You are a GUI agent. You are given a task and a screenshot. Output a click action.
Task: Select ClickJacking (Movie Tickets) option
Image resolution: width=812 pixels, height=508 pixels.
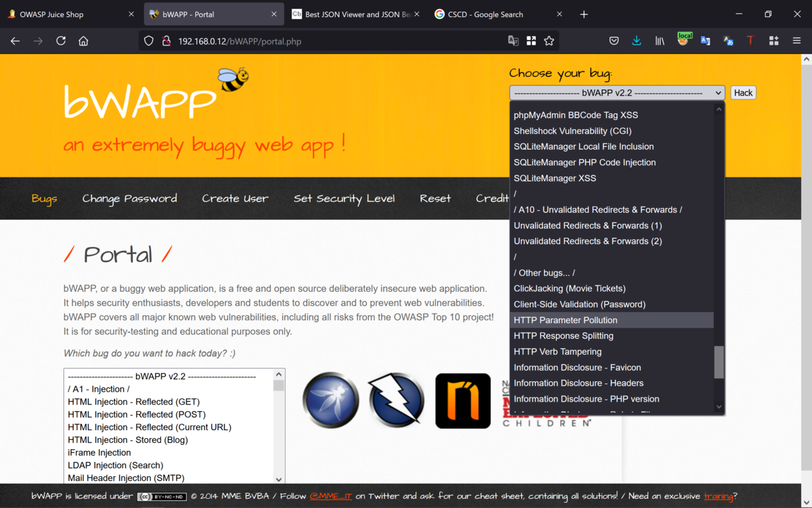(x=612, y=289)
